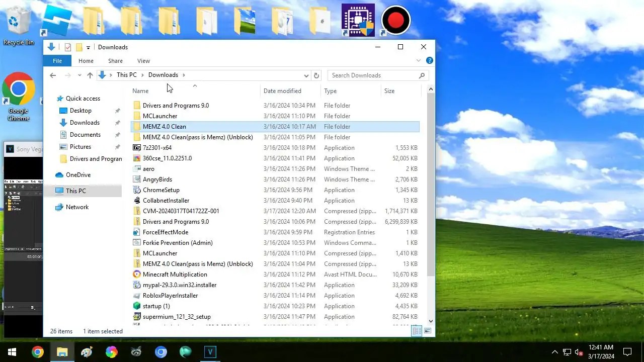Screen dimensions: 644x362
Task: Click the scroll up arrow of file list
Action: (x=431, y=89)
